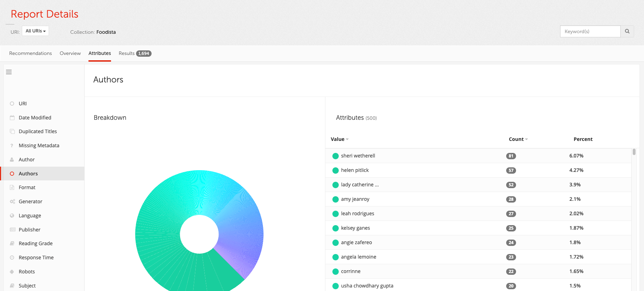Click the Response Time clock icon
Screen dimensions: 644x291
click(12, 258)
